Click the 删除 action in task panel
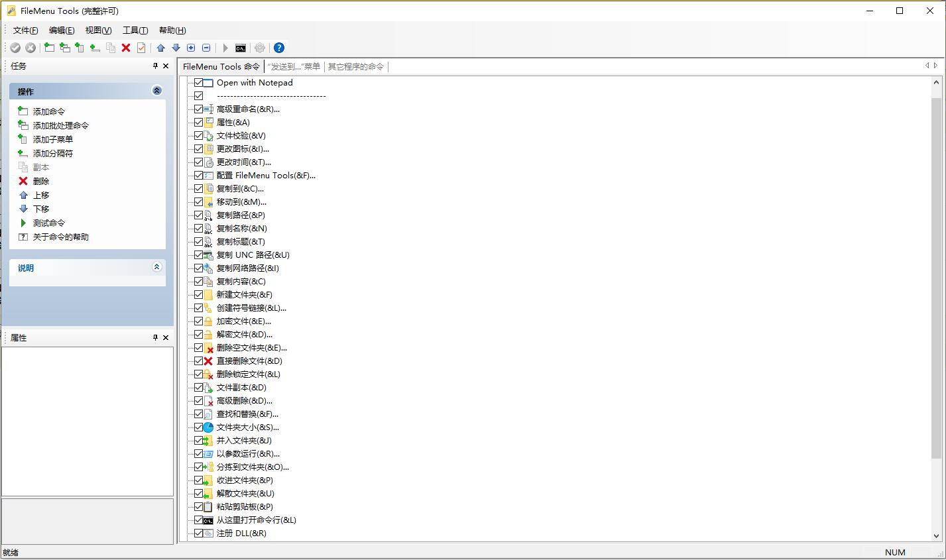The width and height of the screenshot is (946, 560). [x=41, y=180]
